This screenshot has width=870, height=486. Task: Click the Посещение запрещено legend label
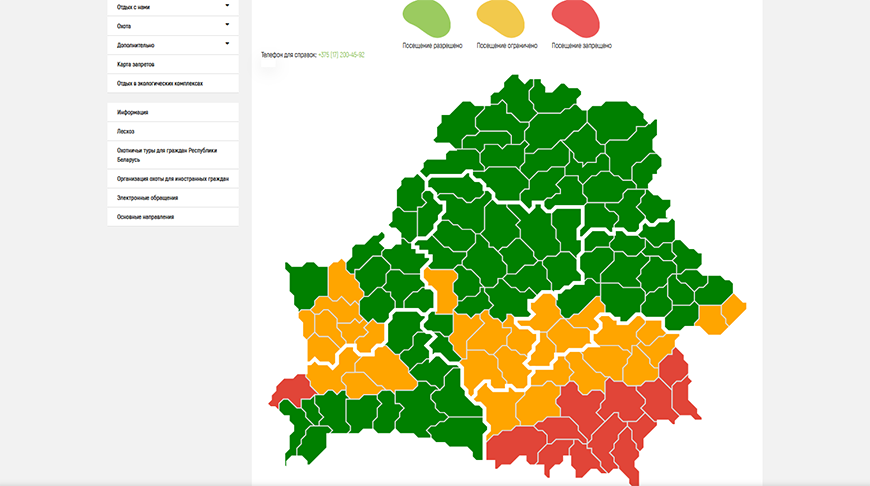[581, 46]
